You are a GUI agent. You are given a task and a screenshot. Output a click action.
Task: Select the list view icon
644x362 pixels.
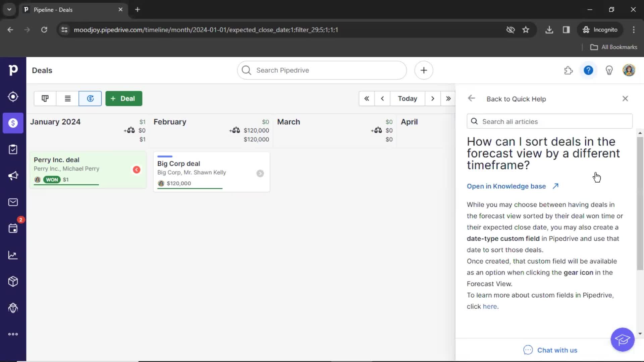(68, 98)
